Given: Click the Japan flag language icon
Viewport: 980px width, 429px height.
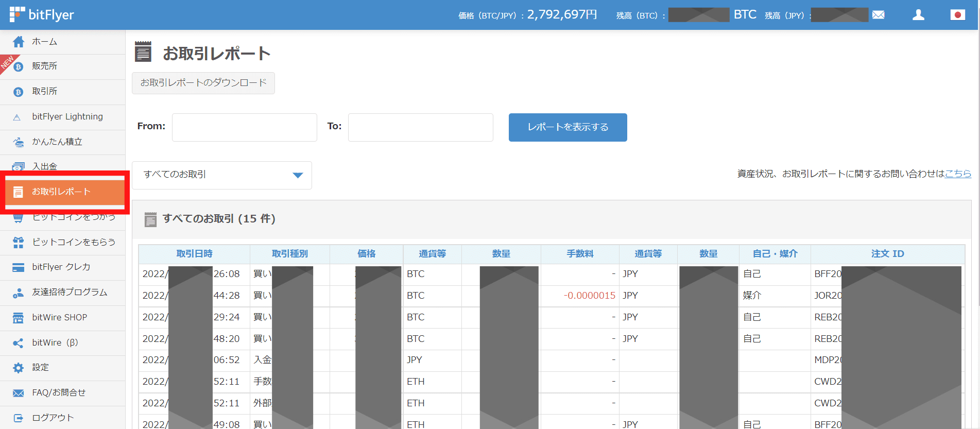Looking at the screenshot, I should tap(958, 15).
